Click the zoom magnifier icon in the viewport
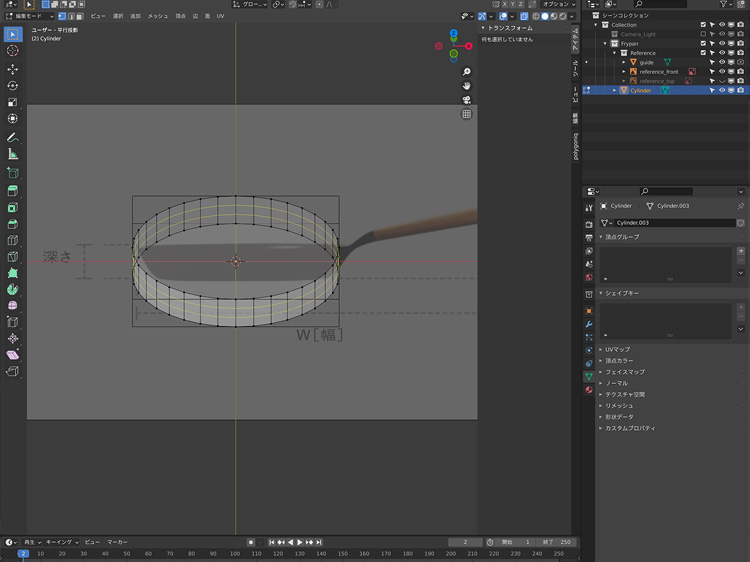The image size is (750, 562). (466, 72)
